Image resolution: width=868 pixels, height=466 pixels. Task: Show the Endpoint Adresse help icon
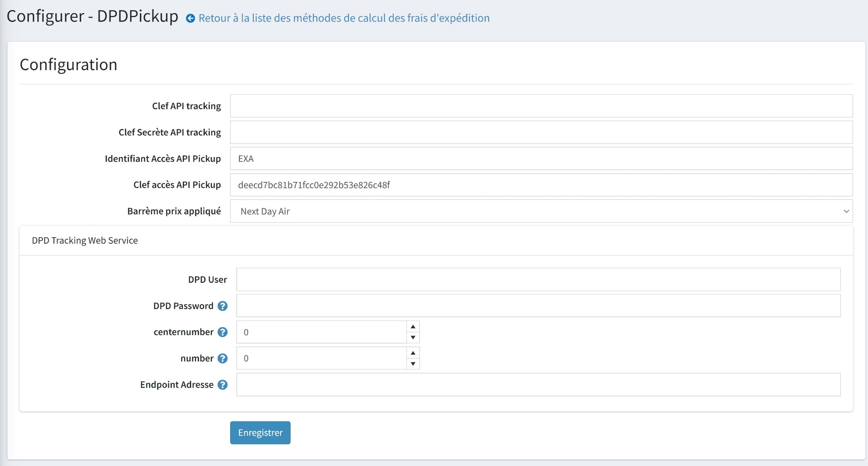tap(223, 385)
